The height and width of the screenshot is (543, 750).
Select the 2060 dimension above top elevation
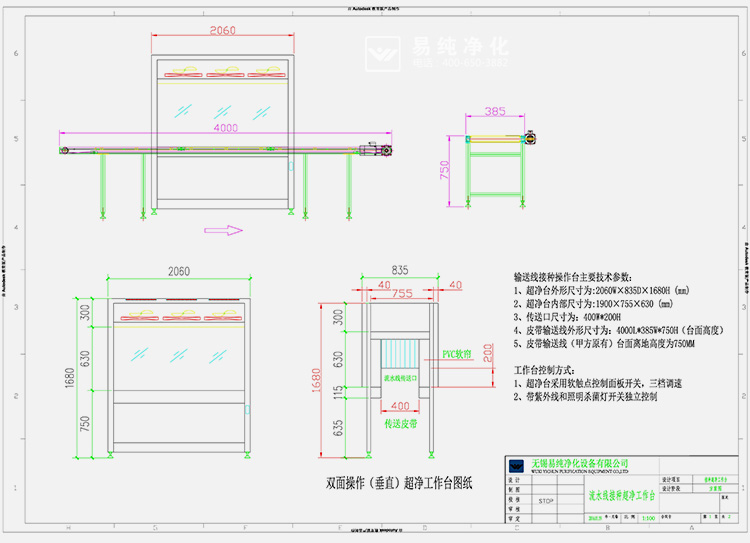[222, 31]
